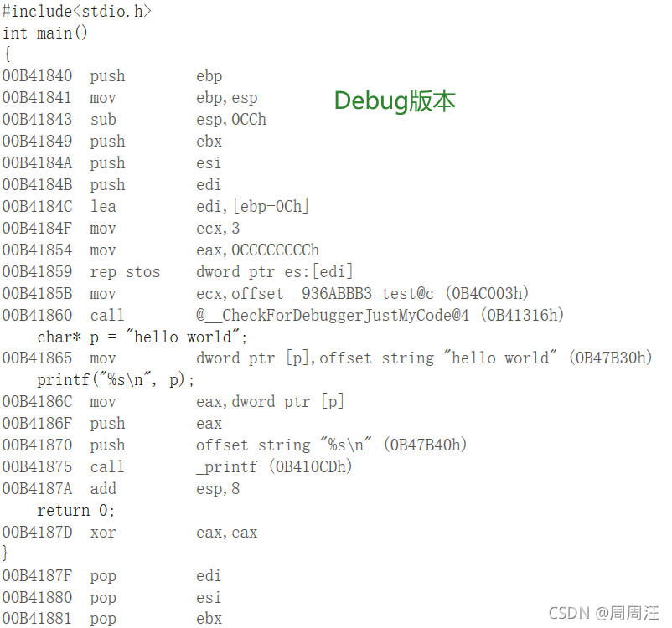Select the call _printf (0B410CDh) line
Image resolution: width=672 pixels, height=628 pixels.
[178, 467]
